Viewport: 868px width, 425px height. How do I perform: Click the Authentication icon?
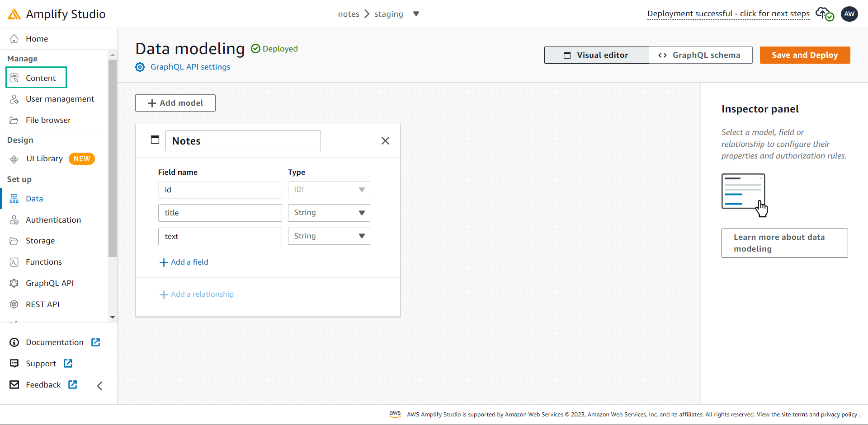click(x=14, y=220)
